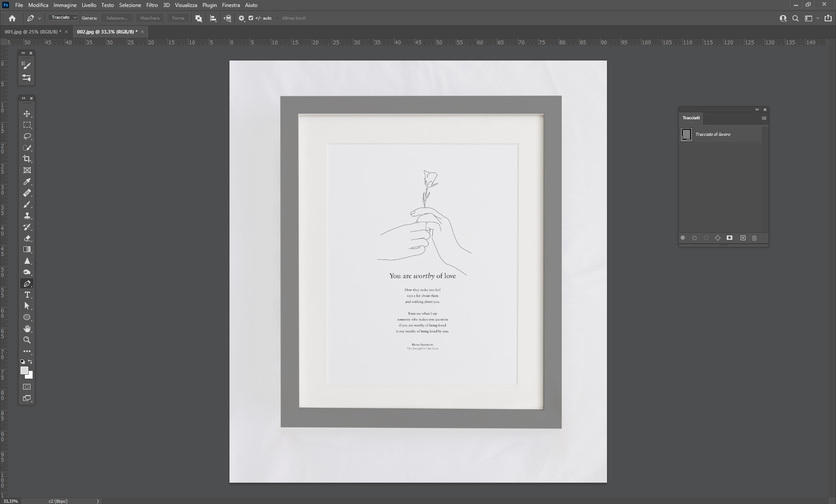
Task: Click the foreground color swatch
Action: pos(24,370)
